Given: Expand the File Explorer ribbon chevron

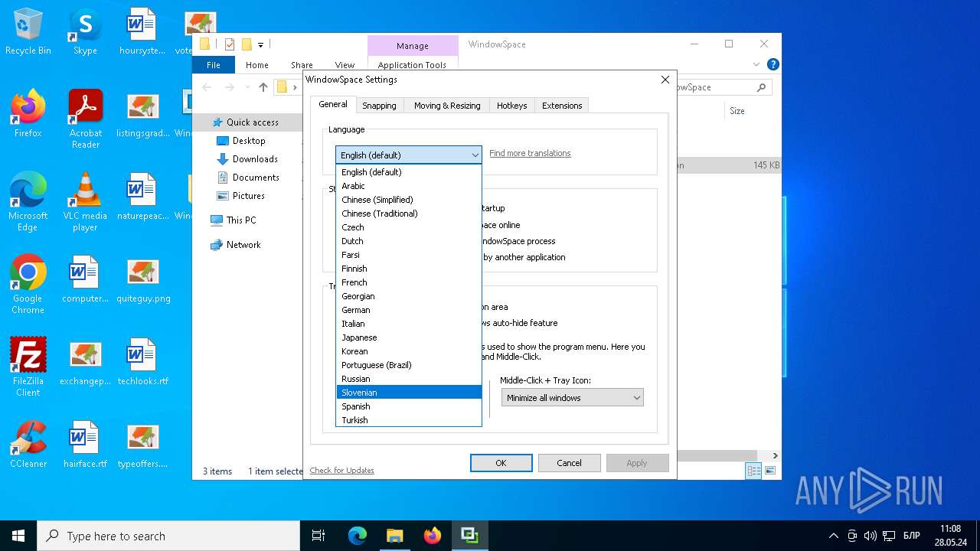Looking at the screenshot, I should [x=756, y=65].
